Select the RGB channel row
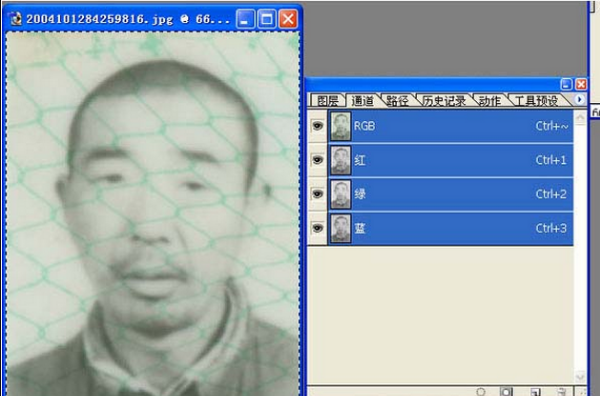 (450, 126)
